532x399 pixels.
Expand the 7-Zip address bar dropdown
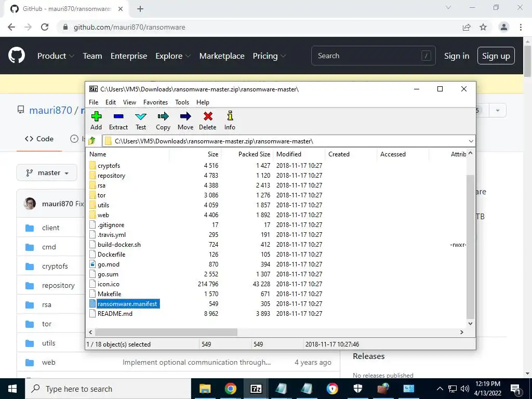click(x=471, y=141)
